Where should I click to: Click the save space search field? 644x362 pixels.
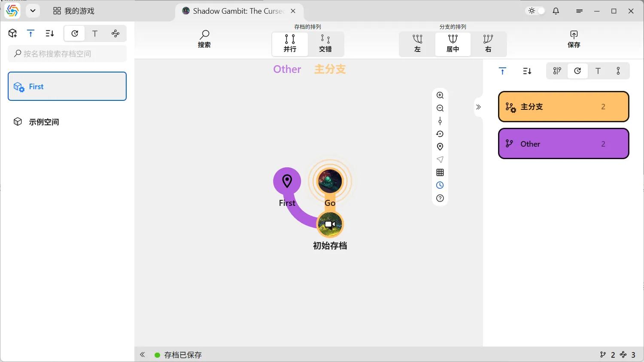(x=67, y=54)
